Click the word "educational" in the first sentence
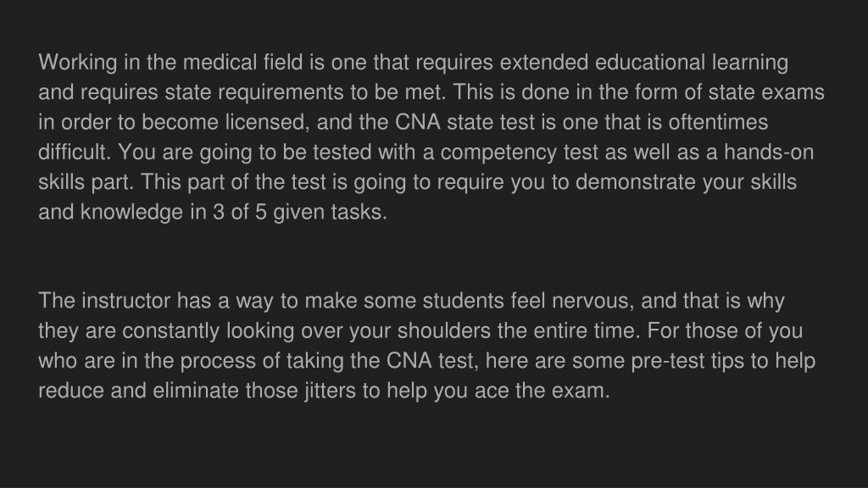Screen dimensions: 868x488 (x=650, y=63)
